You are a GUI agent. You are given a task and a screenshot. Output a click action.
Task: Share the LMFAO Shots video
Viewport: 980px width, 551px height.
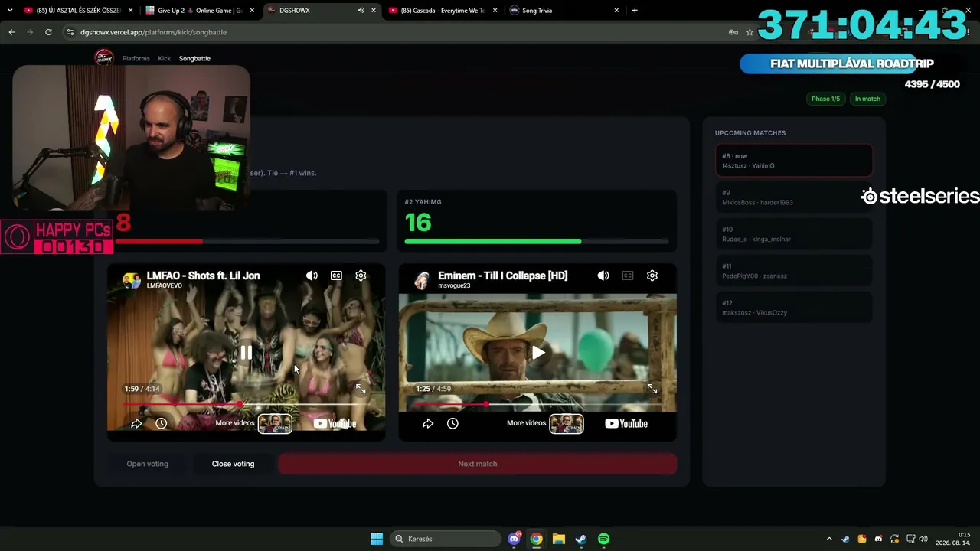coord(136,423)
